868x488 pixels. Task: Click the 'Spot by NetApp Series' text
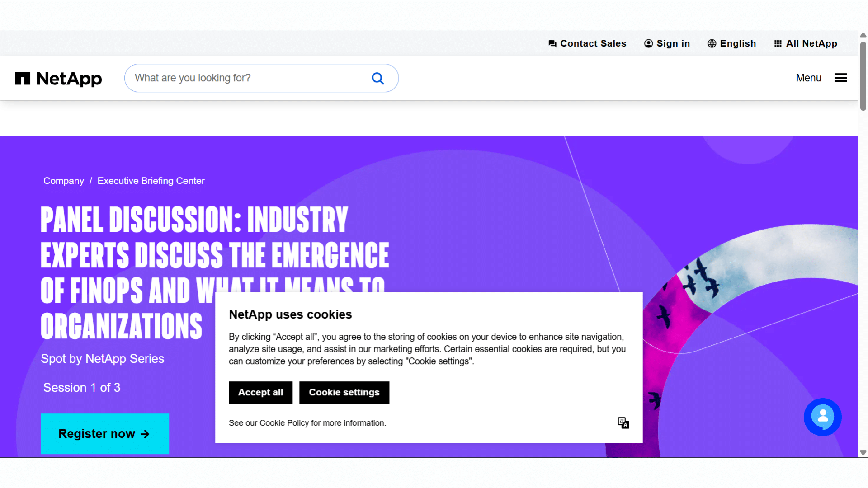point(102,359)
